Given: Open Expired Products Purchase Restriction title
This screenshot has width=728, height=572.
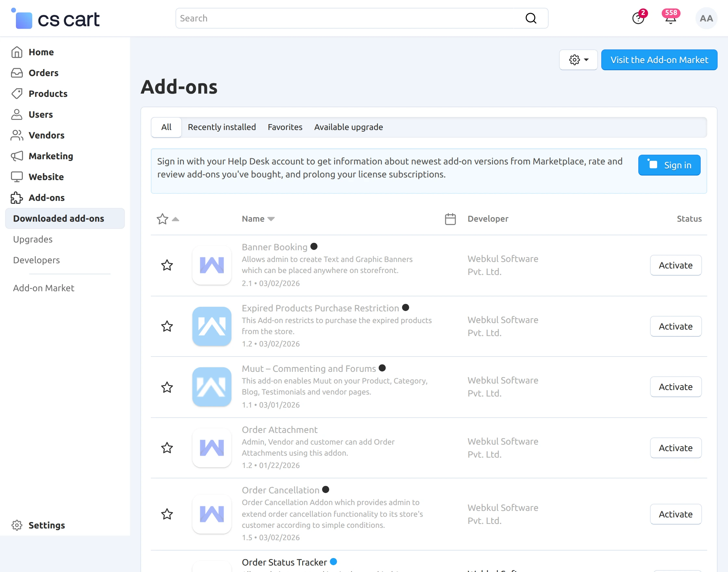Looking at the screenshot, I should [320, 308].
